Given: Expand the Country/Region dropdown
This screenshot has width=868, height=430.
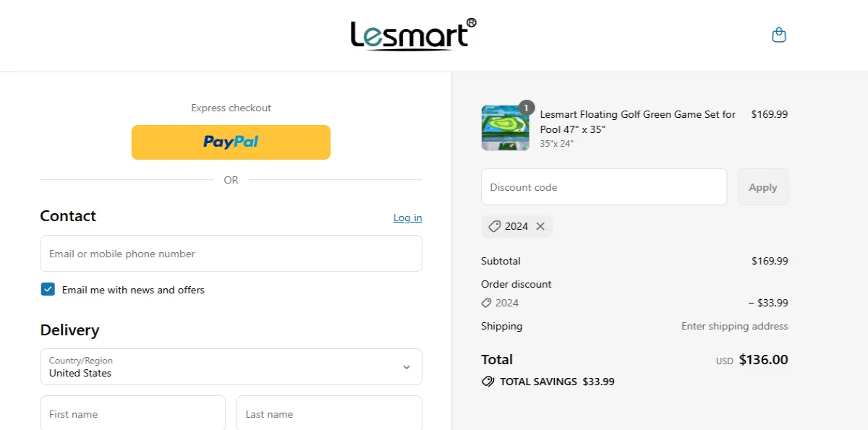Looking at the screenshot, I should point(231,367).
